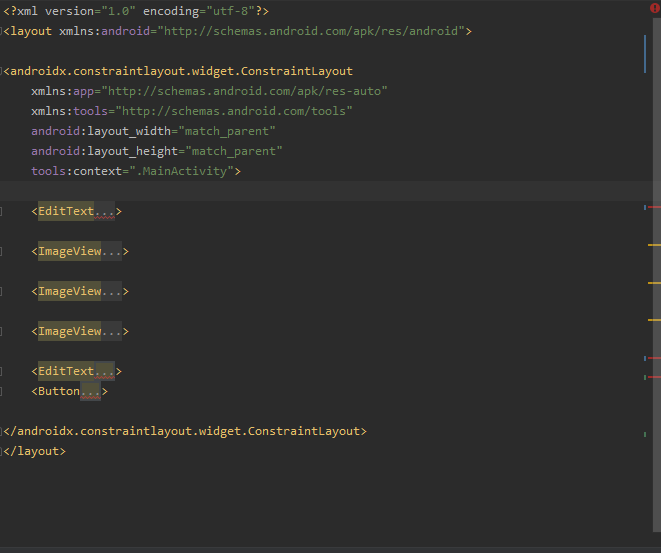Expand the folded dots after first EditText

coord(104,211)
